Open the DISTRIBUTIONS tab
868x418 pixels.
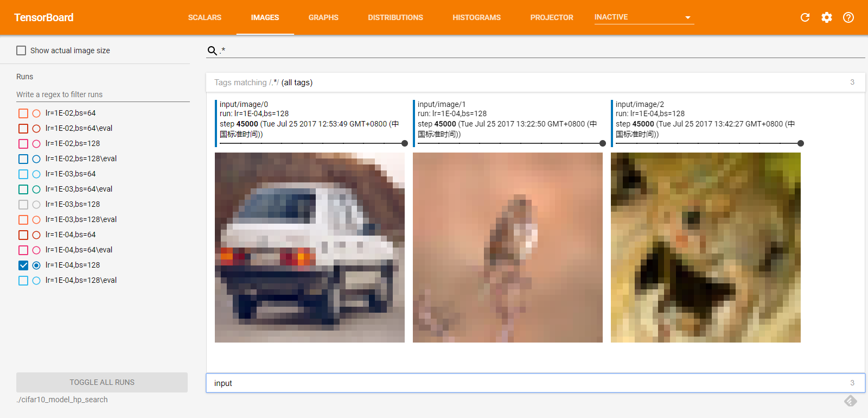(395, 17)
